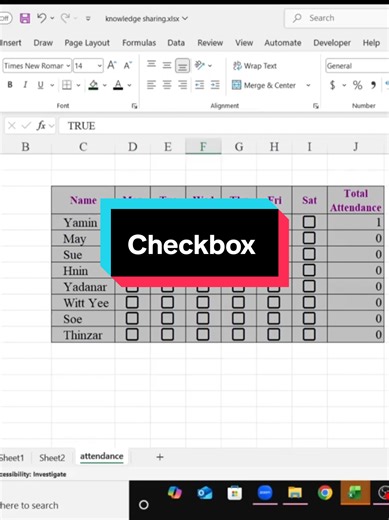Open Merge & Center dropdown arrow
The image size is (389, 520).
point(308,85)
